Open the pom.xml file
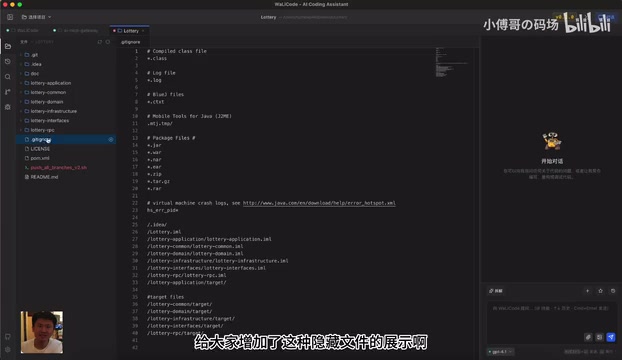 tap(66, 158)
